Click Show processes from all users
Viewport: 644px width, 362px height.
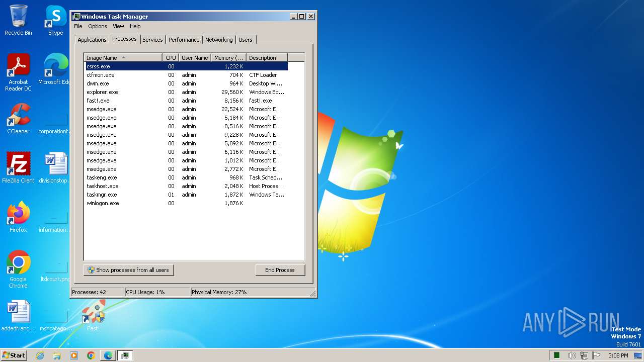pyautogui.click(x=129, y=270)
